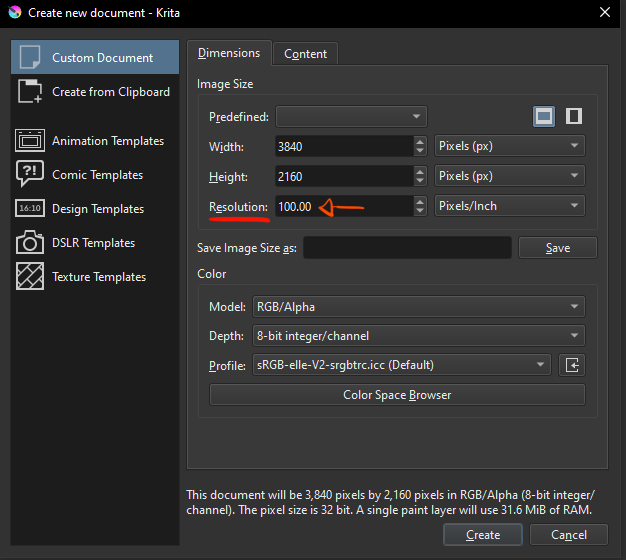This screenshot has height=560, width=626.
Task: Click the Cancel button
Action: click(x=569, y=534)
